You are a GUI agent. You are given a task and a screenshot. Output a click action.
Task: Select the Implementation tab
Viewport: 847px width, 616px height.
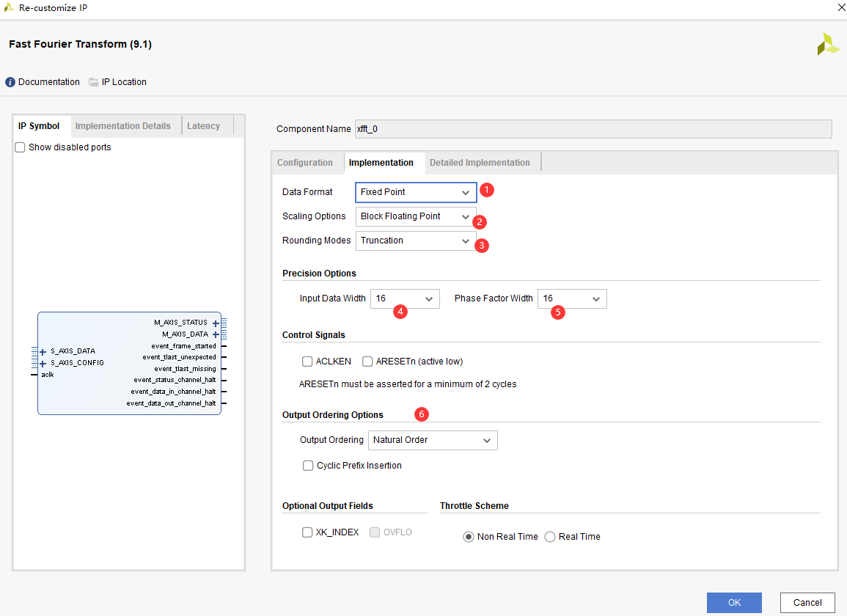point(381,163)
